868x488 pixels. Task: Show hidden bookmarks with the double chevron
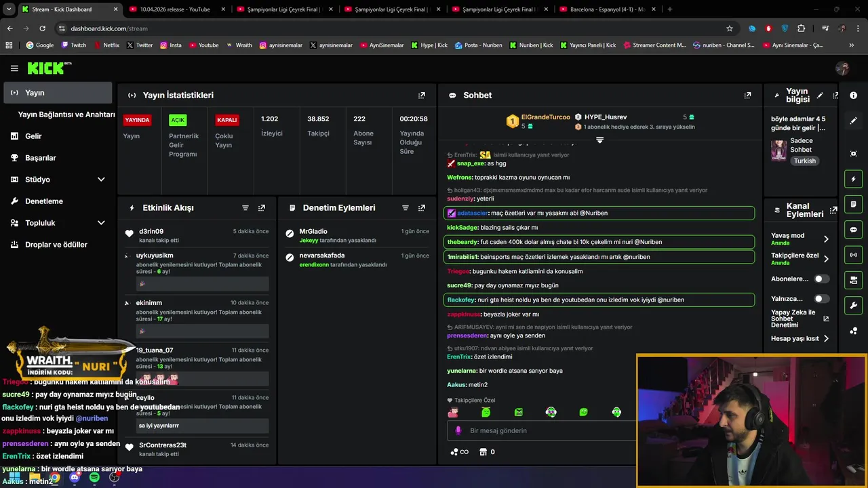tap(852, 45)
